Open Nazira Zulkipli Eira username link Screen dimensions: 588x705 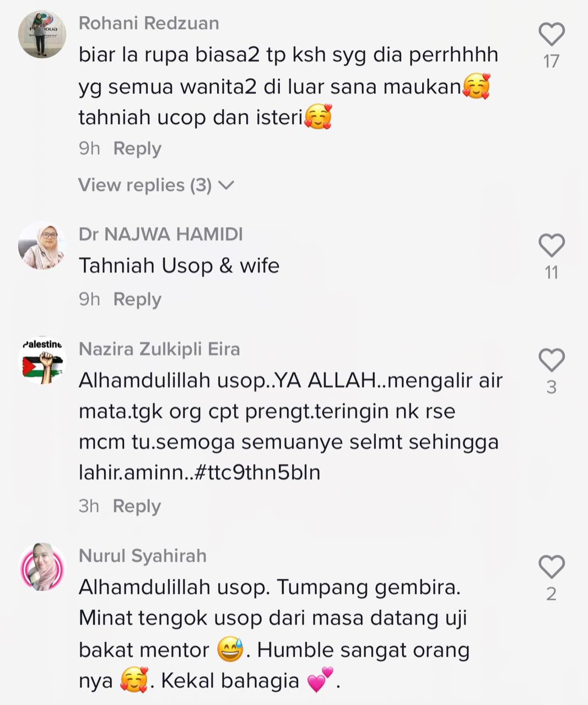[159, 349]
